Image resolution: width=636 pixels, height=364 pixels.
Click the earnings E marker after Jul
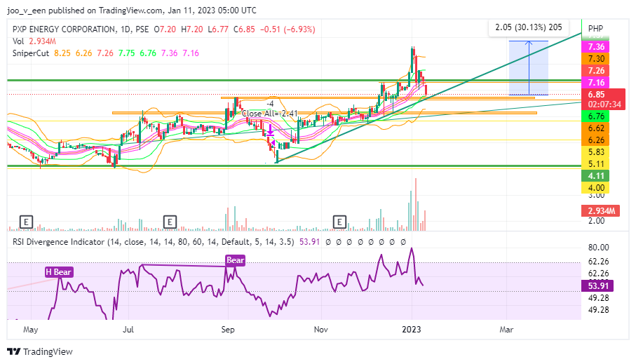170,222
